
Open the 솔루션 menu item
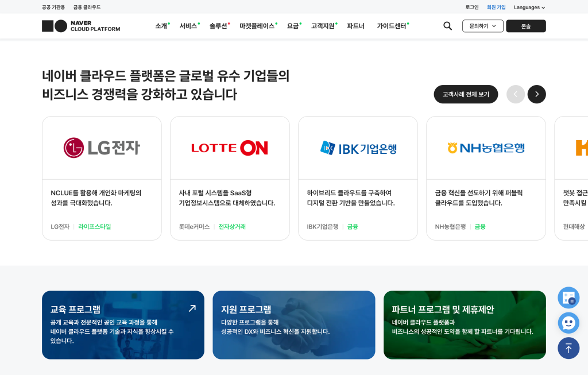point(218,26)
